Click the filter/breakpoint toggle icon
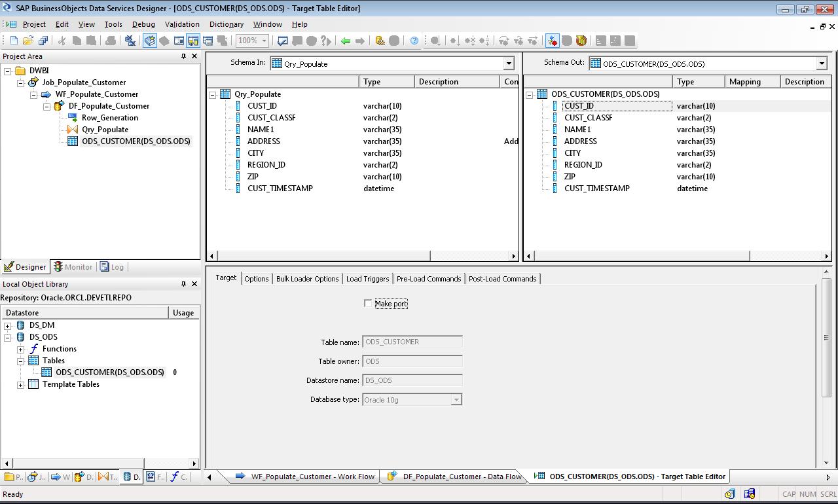838x504 pixels. (553, 41)
